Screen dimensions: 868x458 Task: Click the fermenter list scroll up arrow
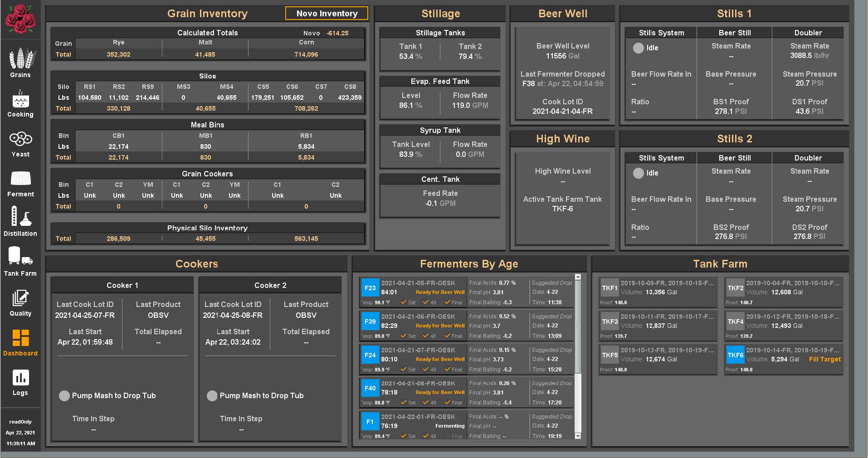[578, 277]
